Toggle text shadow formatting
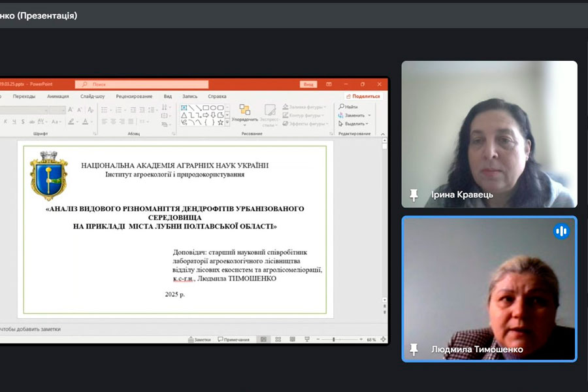The height and width of the screenshot is (392, 588). click(x=23, y=122)
